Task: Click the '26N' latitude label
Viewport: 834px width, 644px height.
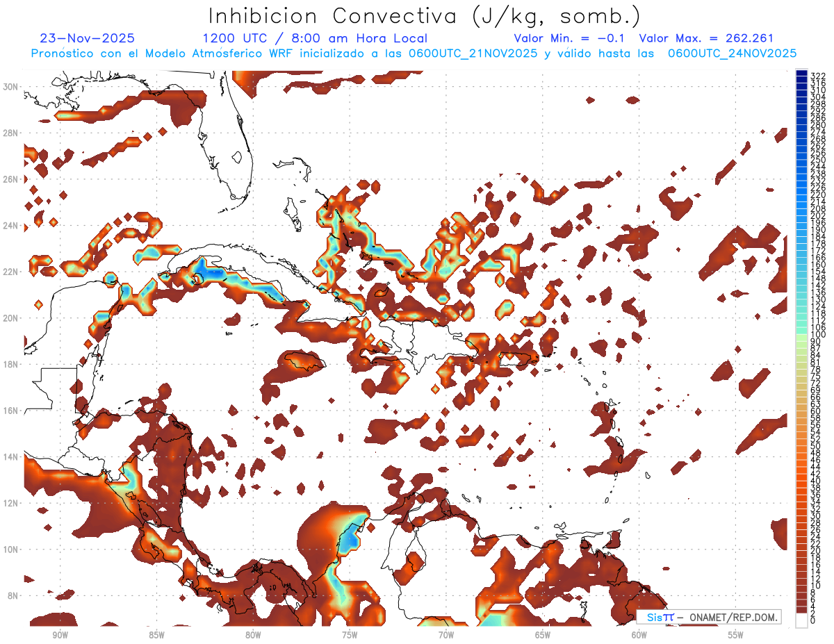Action: (10, 179)
